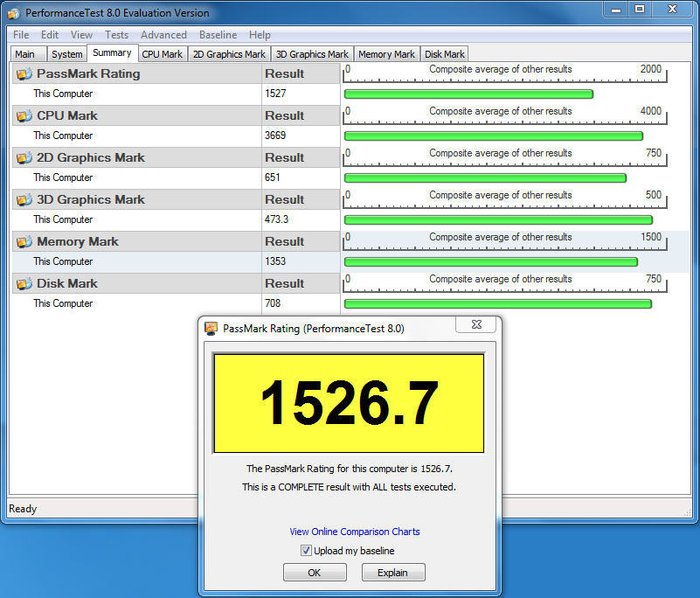Click the window resize grip

[x=688, y=513]
